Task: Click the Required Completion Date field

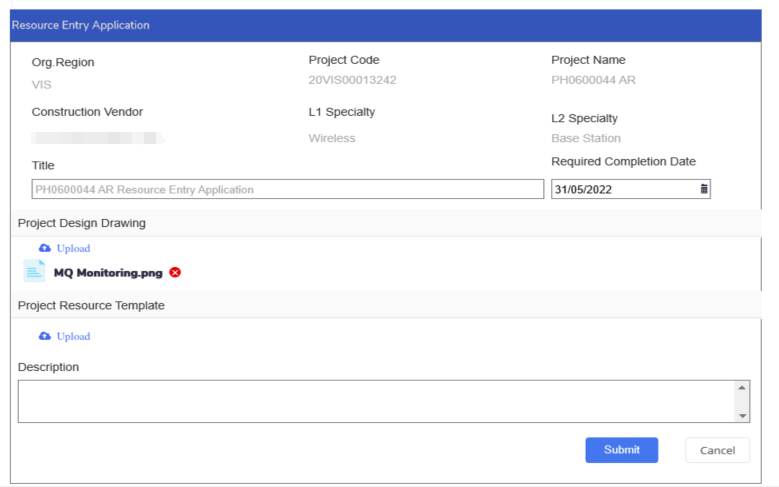Action: pyautogui.click(x=620, y=189)
